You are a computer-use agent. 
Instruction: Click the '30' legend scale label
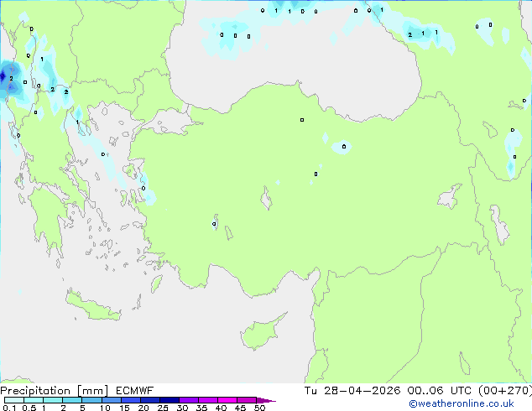click(182, 408)
